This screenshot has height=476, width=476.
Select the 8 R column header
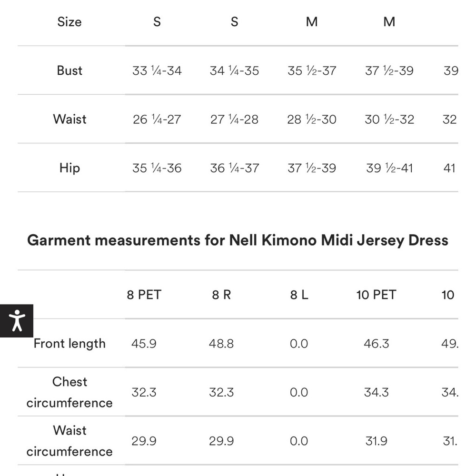[x=221, y=295]
